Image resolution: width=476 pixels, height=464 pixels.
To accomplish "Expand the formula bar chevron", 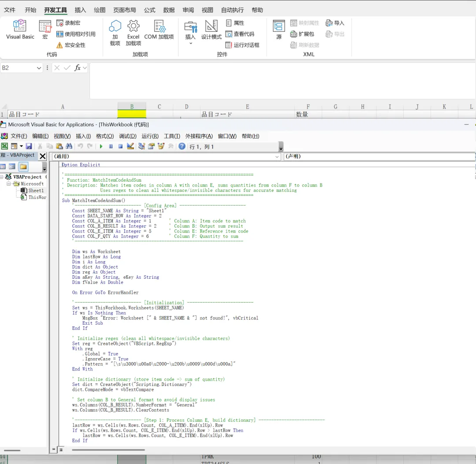I will 85,67.
